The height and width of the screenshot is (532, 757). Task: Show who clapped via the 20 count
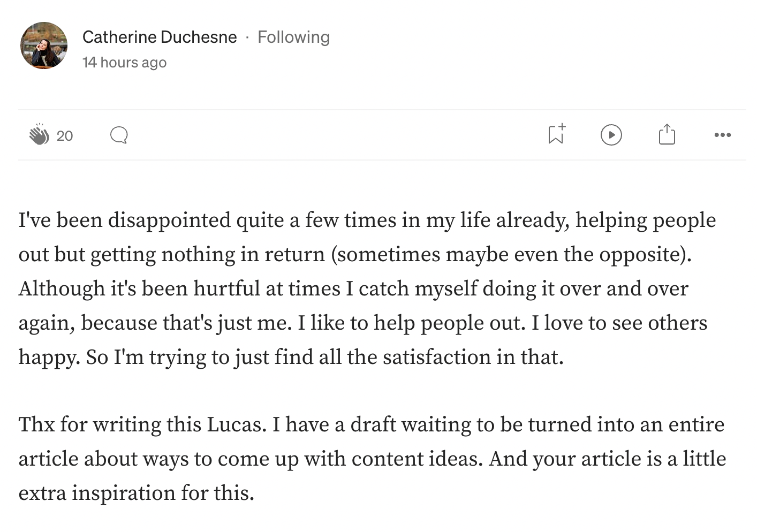point(65,136)
